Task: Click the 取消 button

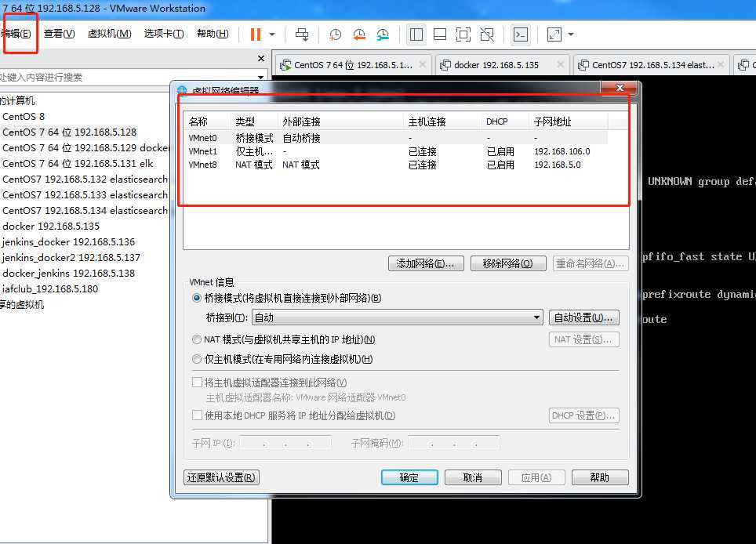Action: click(473, 477)
